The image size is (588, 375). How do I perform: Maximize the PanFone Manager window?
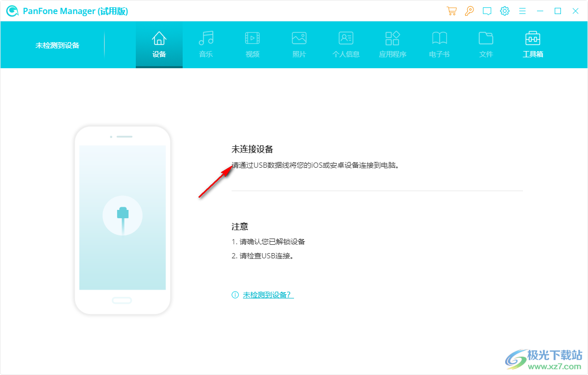click(x=558, y=11)
